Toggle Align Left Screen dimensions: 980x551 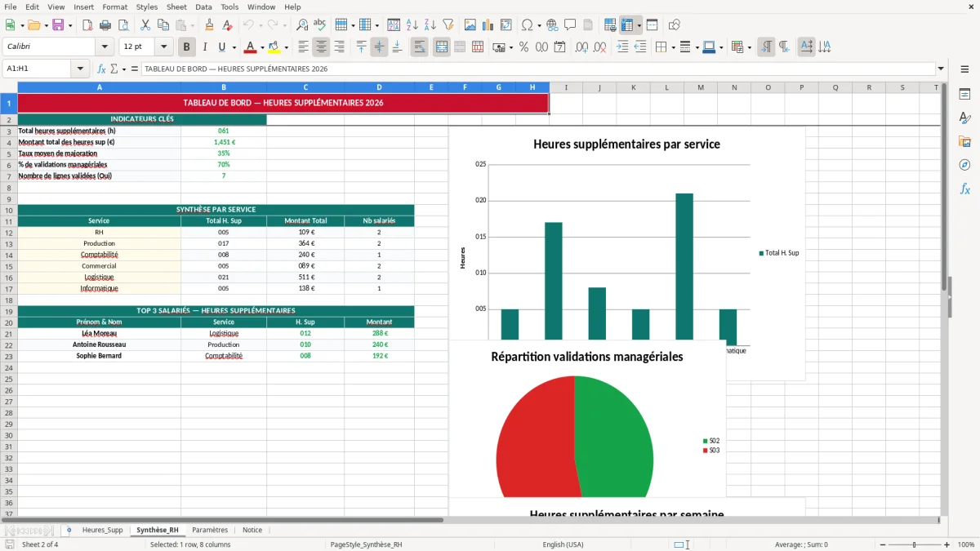(x=304, y=47)
